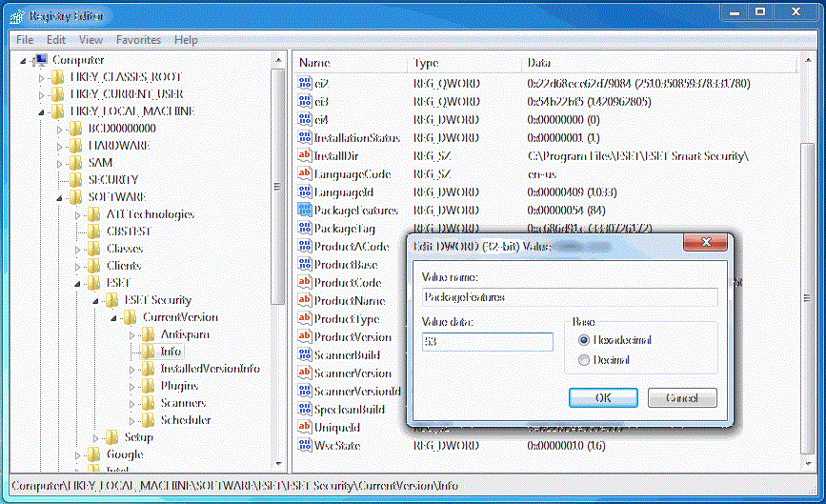Click the Computer icon at tree root

[40, 60]
